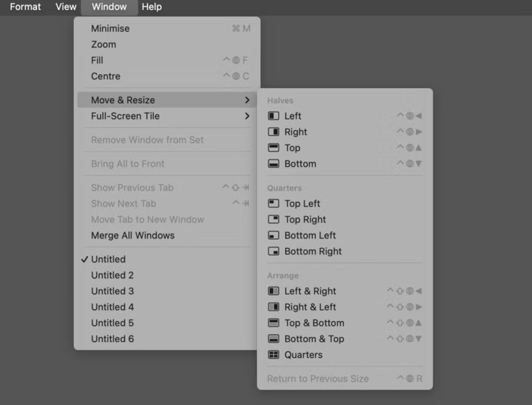532x405 pixels.
Task: Click the Top half tile icon
Action: pyautogui.click(x=273, y=148)
